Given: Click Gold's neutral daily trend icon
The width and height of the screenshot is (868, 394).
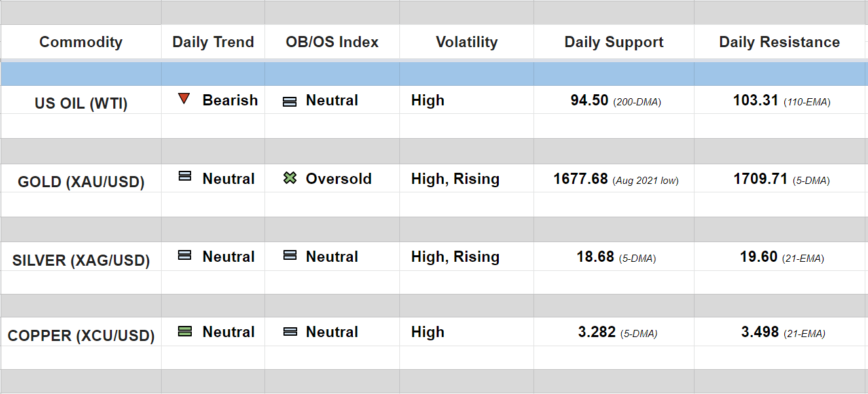Looking at the screenshot, I should pyautogui.click(x=185, y=177).
